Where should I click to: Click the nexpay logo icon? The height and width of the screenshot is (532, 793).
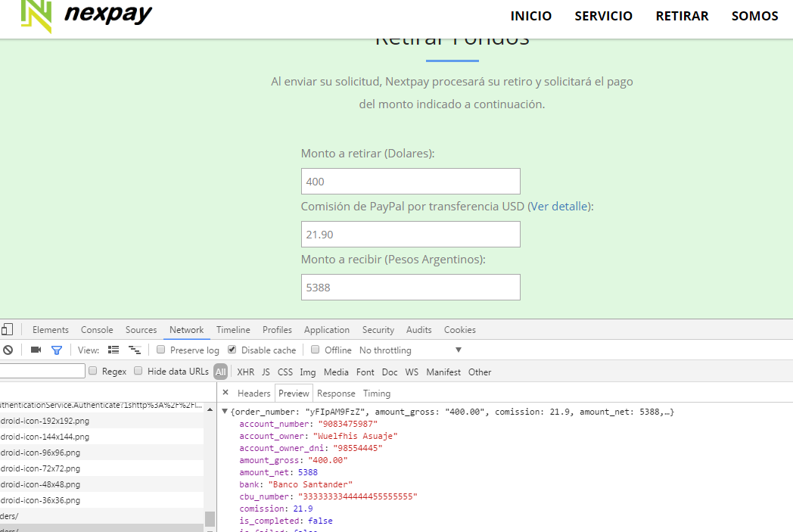(x=36, y=16)
